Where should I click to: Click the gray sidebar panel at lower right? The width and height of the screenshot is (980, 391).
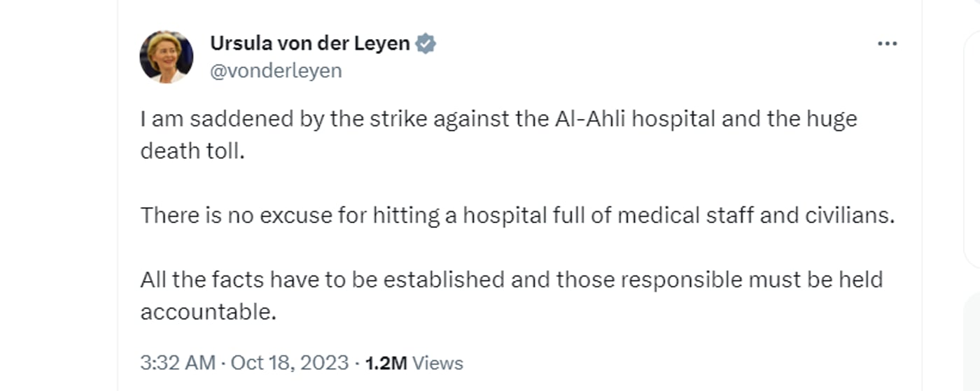(x=973, y=341)
